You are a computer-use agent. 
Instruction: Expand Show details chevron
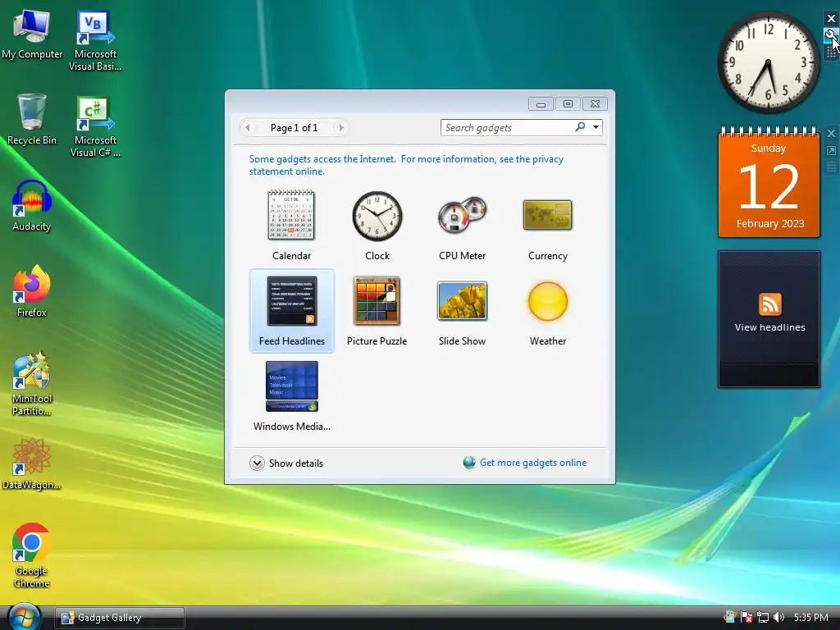(x=257, y=463)
